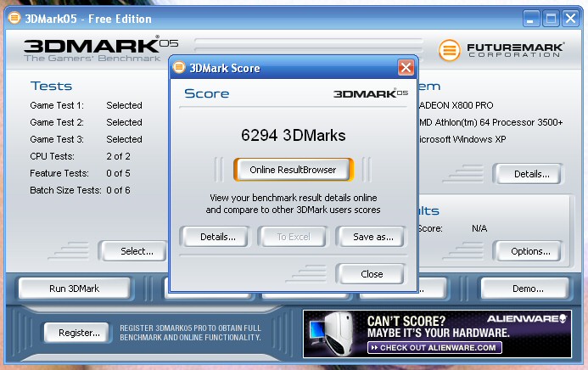Click the Score heading in the dialog
The height and width of the screenshot is (370, 588).
(x=207, y=93)
